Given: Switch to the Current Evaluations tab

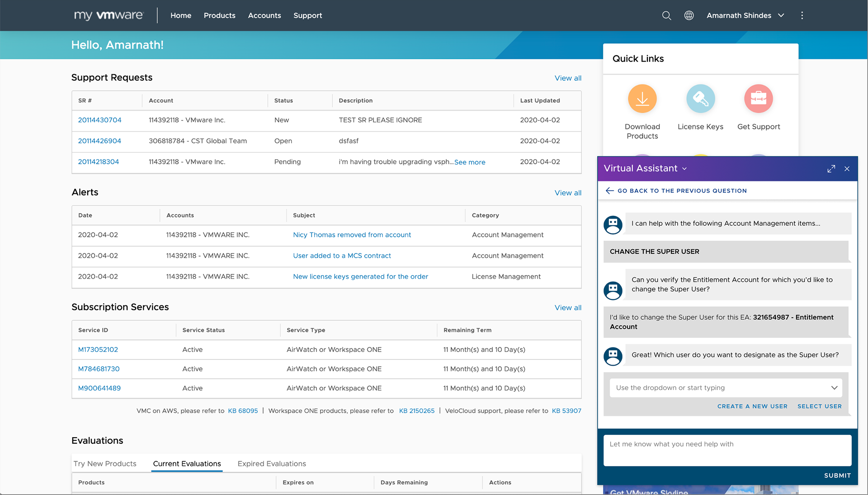Looking at the screenshot, I should pyautogui.click(x=187, y=463).
